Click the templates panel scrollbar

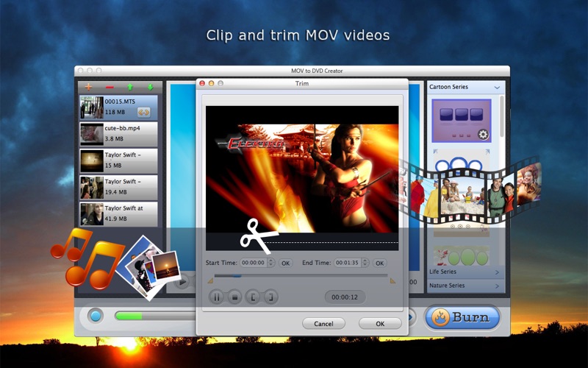click(502, 116)
